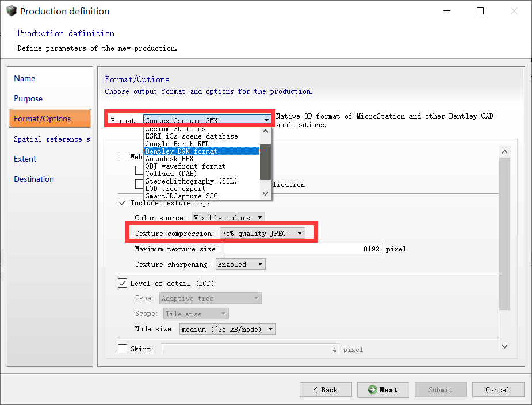Screen dimensions: 532x405
Task: Go to the Purpose step
Action: [x=28, y=99]
